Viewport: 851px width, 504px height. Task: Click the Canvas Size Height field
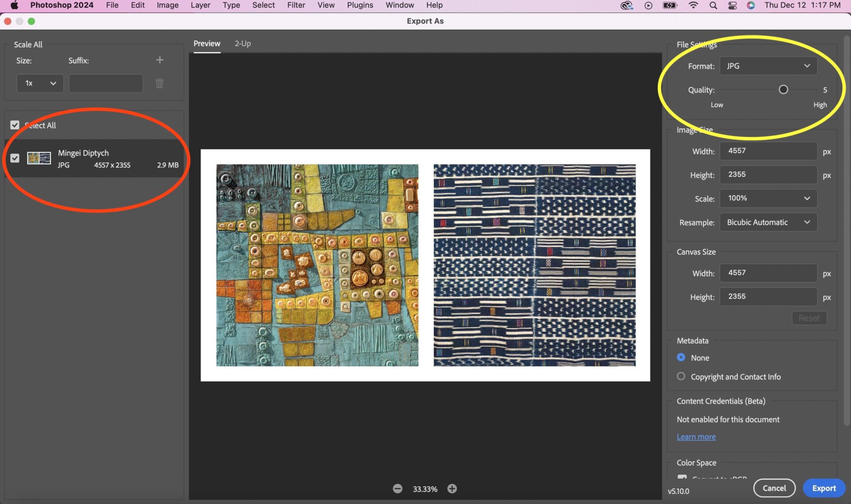click(x=768, y=297)
